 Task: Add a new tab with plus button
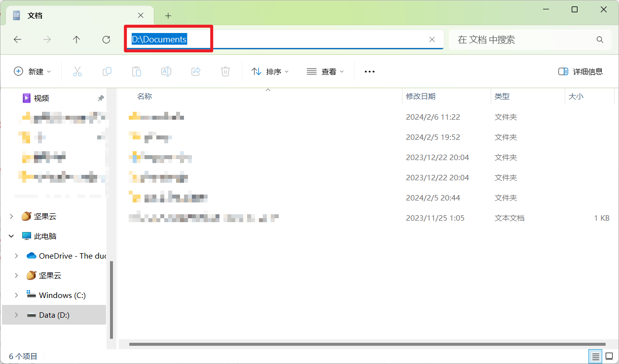[168, 16]
